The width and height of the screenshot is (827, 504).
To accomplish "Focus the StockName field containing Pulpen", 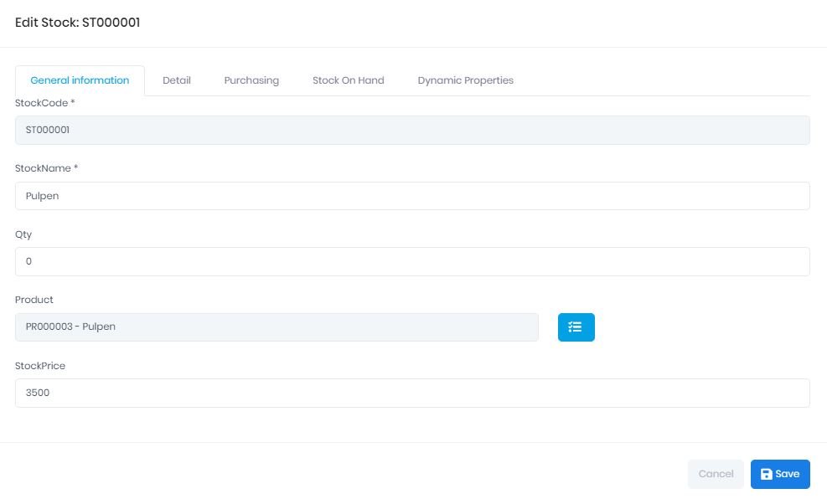I will (412, 196).
